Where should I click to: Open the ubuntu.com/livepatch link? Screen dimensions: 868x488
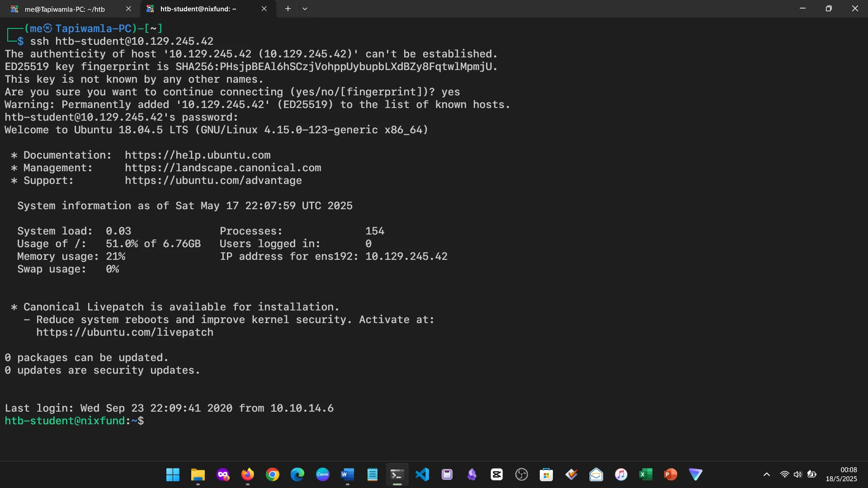pyautogui.click(x=125, y=333)
